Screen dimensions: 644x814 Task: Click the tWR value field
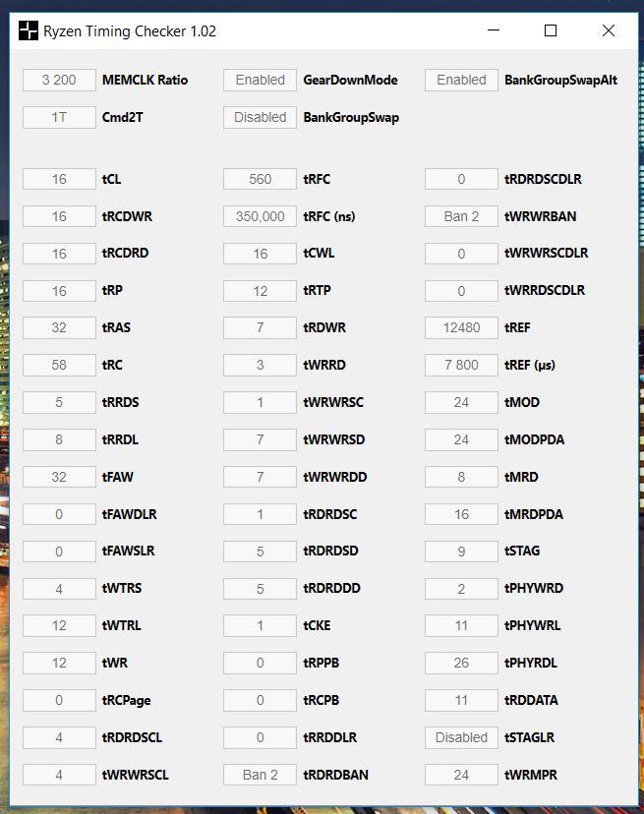tap(59, 663)
